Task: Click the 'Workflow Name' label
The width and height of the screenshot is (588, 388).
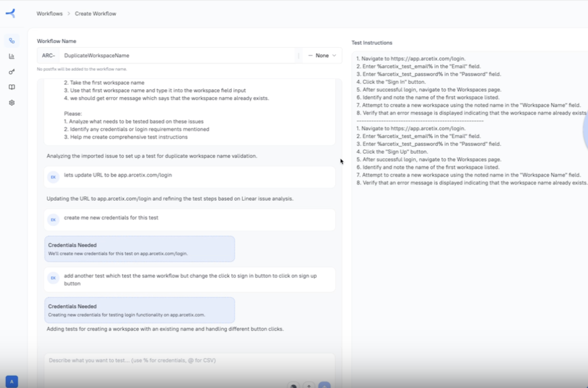Action: click(56, 41)
